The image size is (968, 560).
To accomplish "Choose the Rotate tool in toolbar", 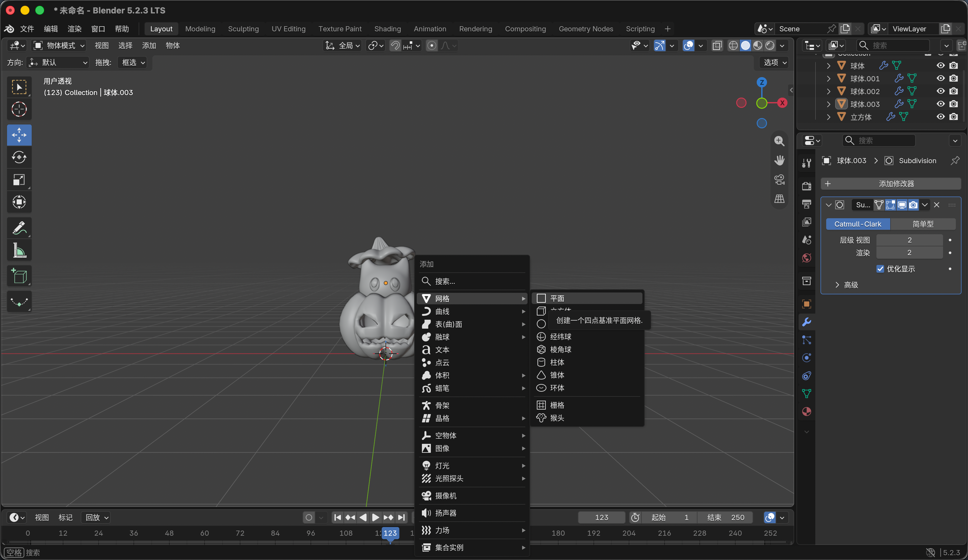I will pos(19,157).
